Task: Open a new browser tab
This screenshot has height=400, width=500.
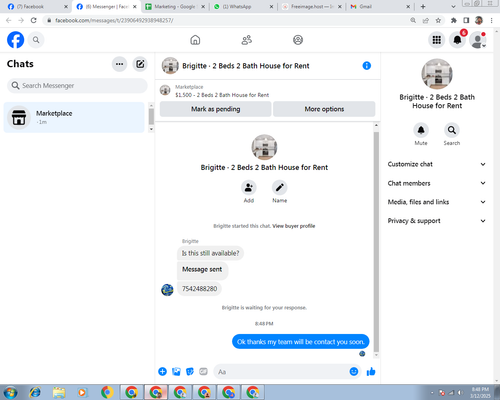Action: click(423, 6)
